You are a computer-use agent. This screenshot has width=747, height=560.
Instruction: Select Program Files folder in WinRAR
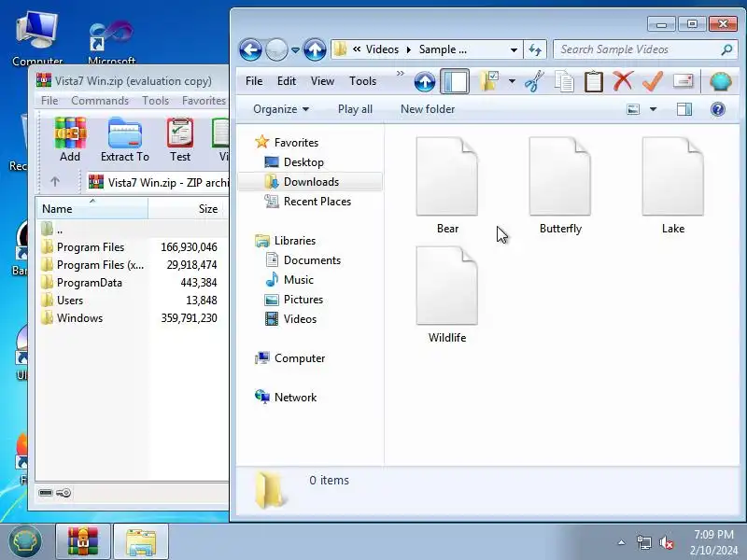coord(91,247)
